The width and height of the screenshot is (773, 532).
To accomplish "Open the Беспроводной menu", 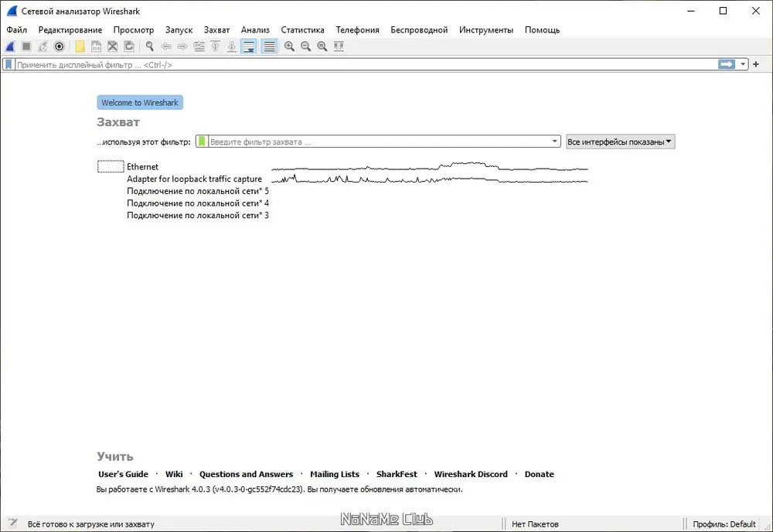I will pos(419,29).
